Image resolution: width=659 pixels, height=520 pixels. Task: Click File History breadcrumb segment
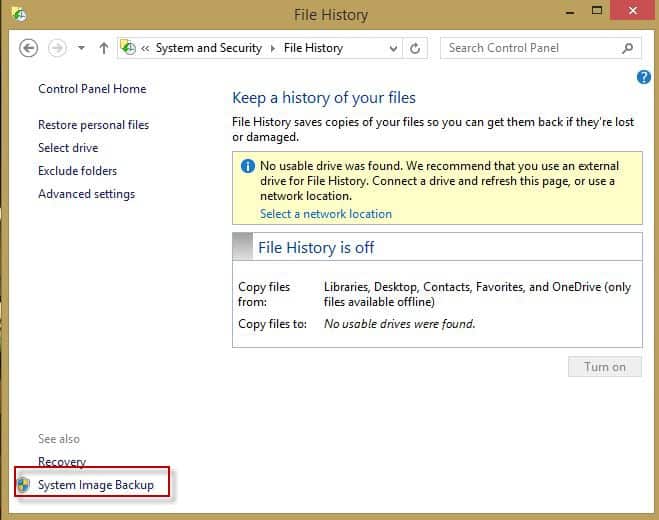314,48
